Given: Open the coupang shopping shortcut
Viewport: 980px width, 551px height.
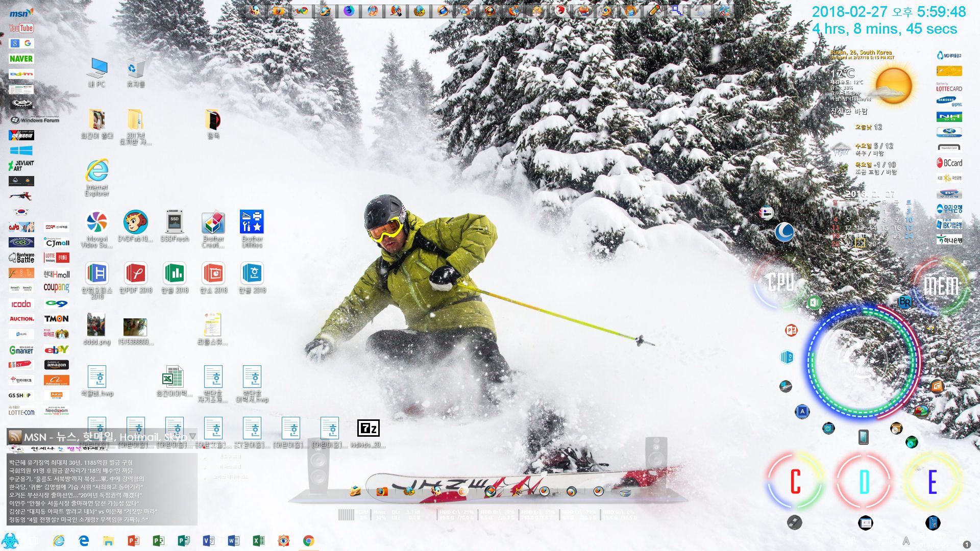Looking at the screenshot, I should 56,288.
